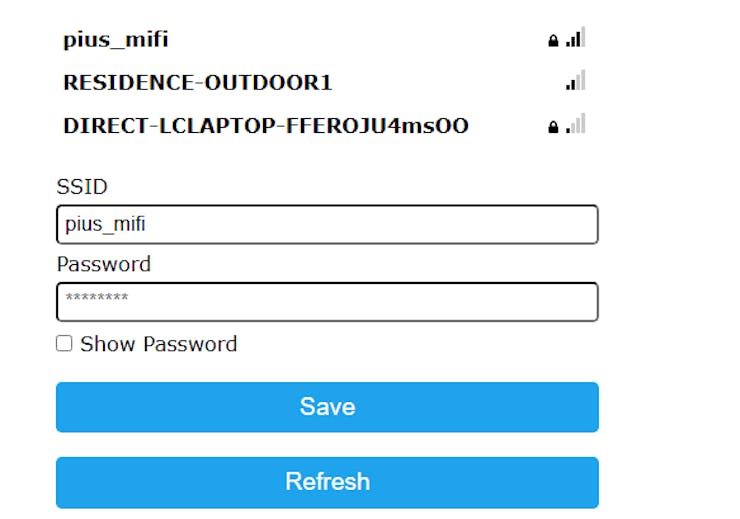Select the pius_mifi network from the list

pyautogui.click(x=116, y=40)
